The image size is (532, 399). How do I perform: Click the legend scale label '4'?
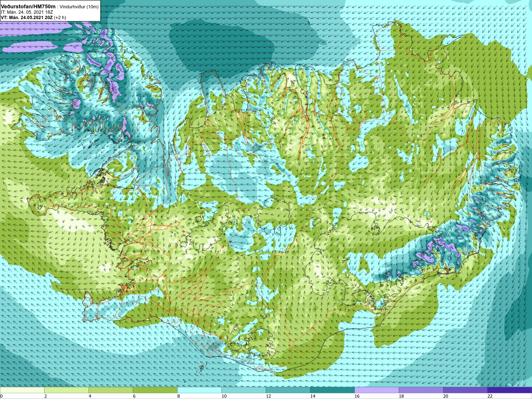pyautogui.click(x=90, y=396)
